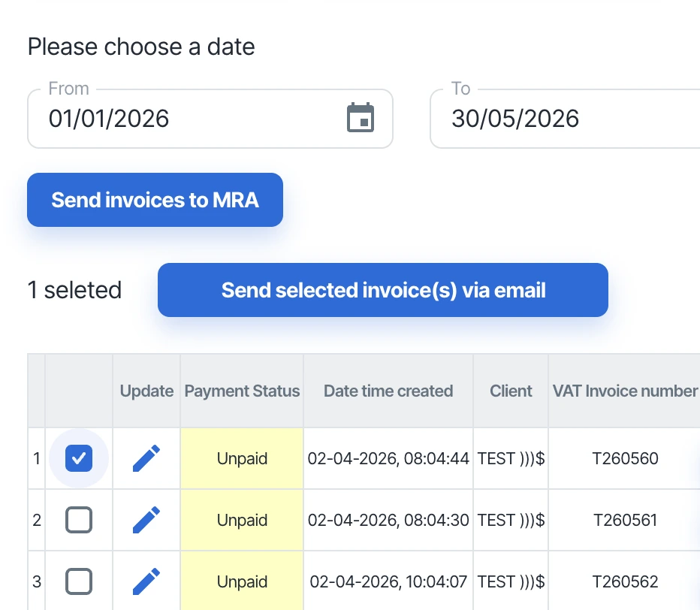Viewport: 700px width, 610px height.
Task: Click date 02-04-2026, 08:04:30 cell
Action: pos(388,520)
